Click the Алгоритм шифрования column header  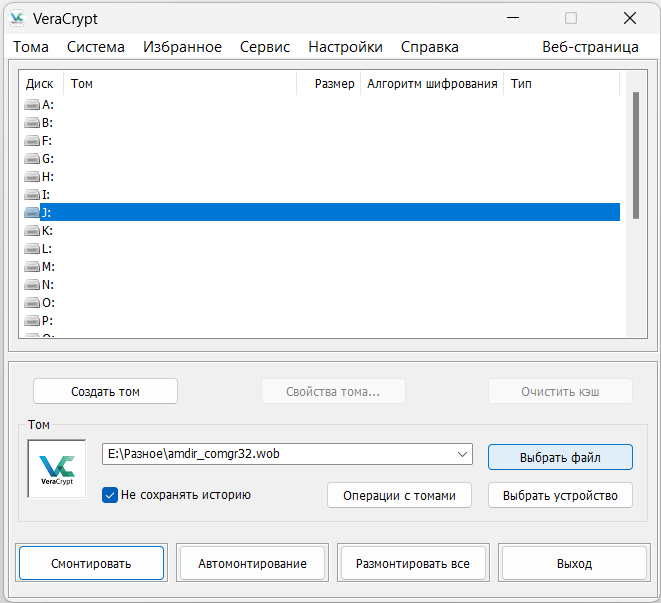432,83
